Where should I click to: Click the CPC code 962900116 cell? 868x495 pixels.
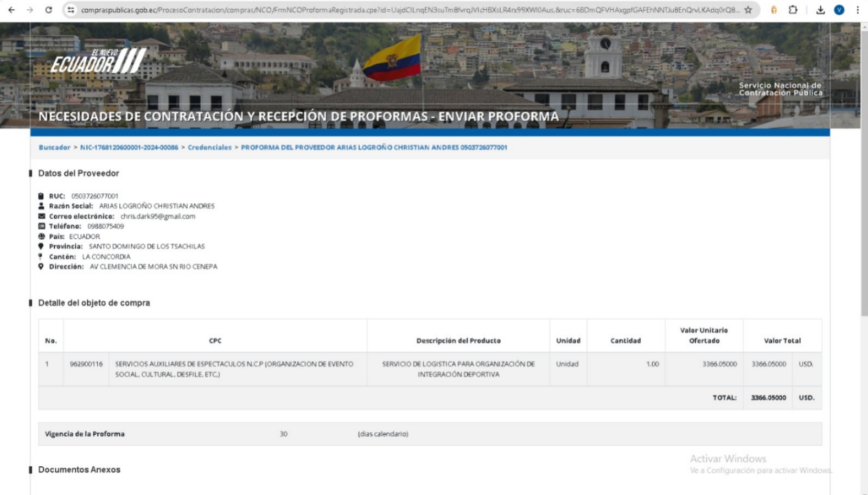coord(86,364)
